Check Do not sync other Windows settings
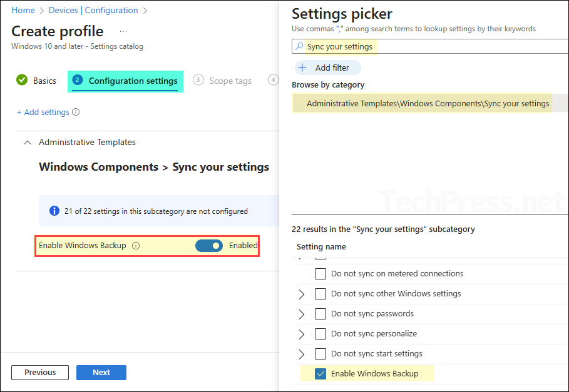Viewport: 569px width, 392px height. pos(320,293)
